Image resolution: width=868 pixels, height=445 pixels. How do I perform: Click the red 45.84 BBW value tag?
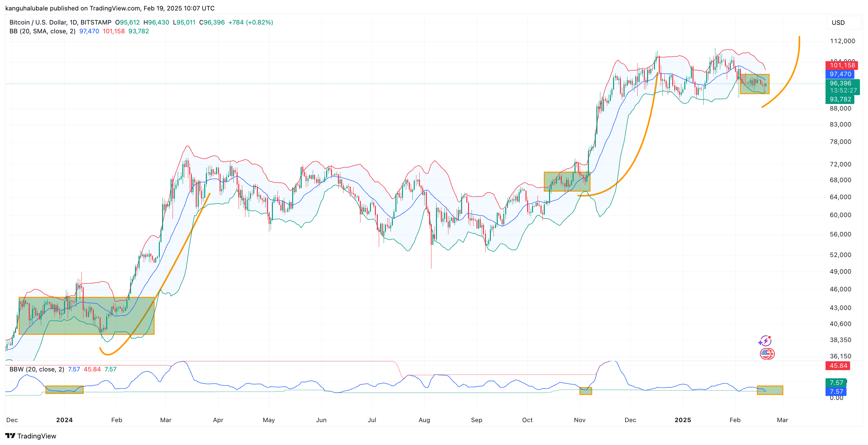click(x=838, y=366)
